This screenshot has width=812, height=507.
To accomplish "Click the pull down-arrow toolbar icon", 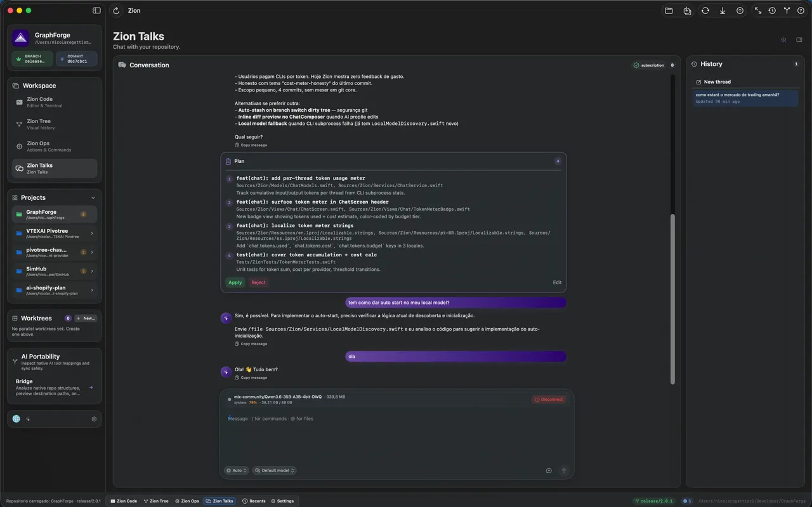I will 723,11.
